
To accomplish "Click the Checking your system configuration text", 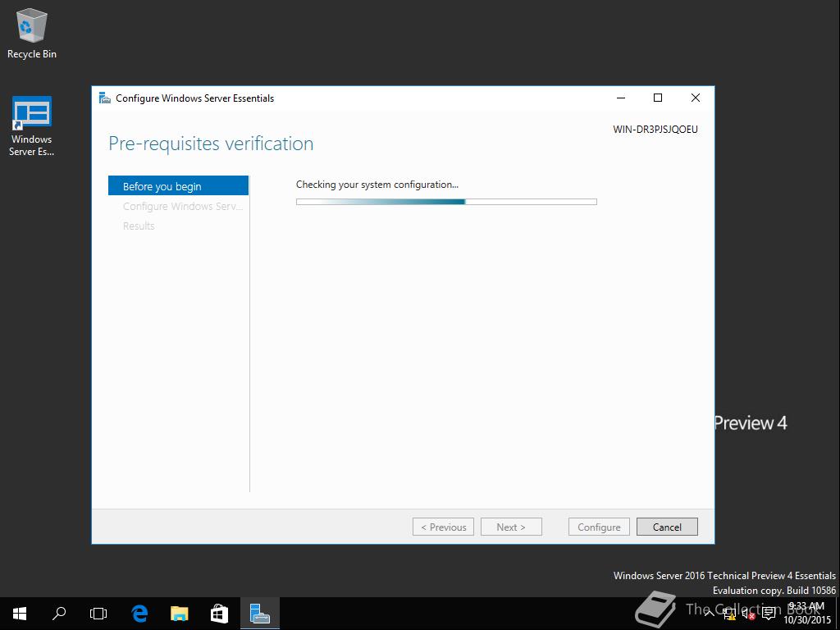I will [x=377, y=185].
